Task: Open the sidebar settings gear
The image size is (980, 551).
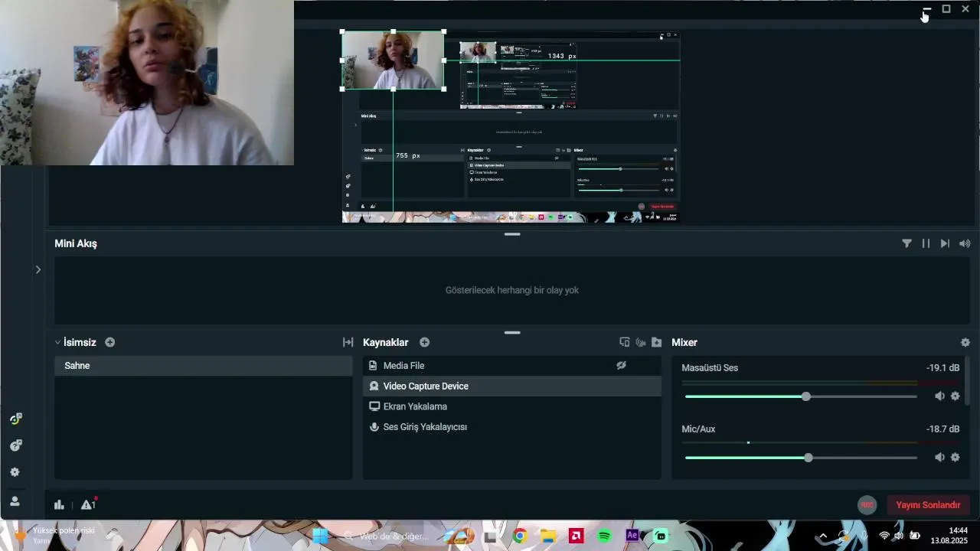Action: tap(15, 472)
